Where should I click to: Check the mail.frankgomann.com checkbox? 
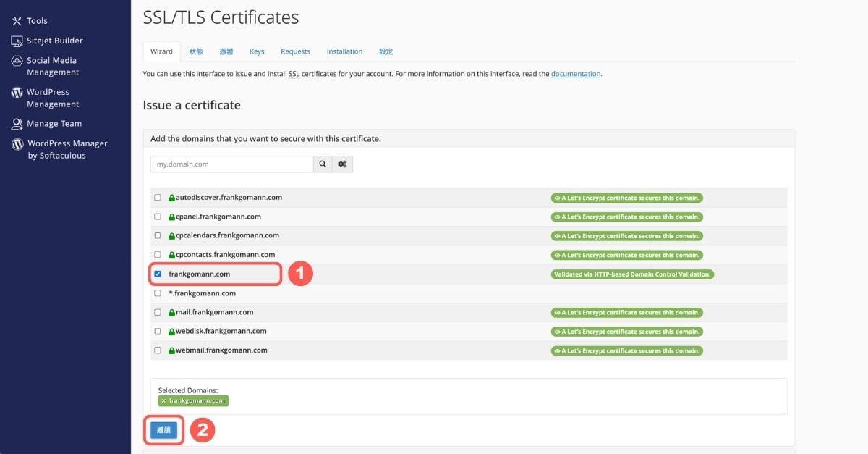[158, 312]
